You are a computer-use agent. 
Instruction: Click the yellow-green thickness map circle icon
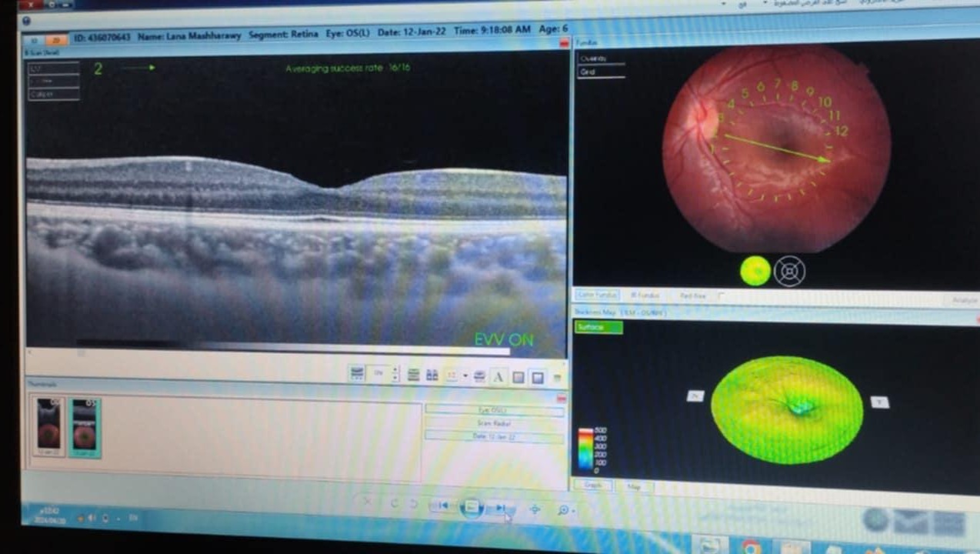pos(755,271)
